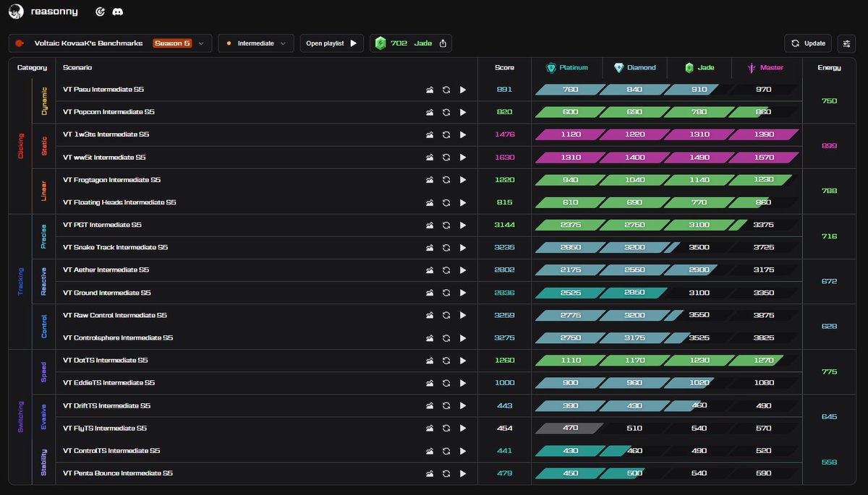868x495 pixels.
Task: Click the Update button
Action: pyautogui.click(x=808, y=43)
